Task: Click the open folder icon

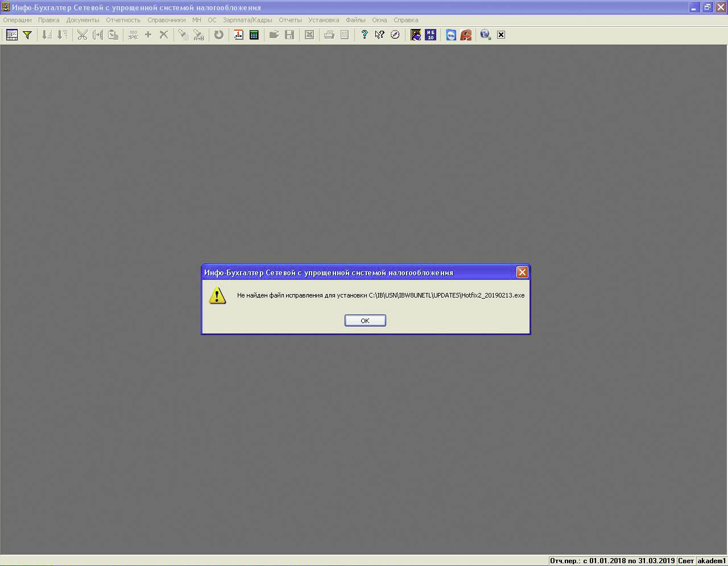Action: point(274,35)
